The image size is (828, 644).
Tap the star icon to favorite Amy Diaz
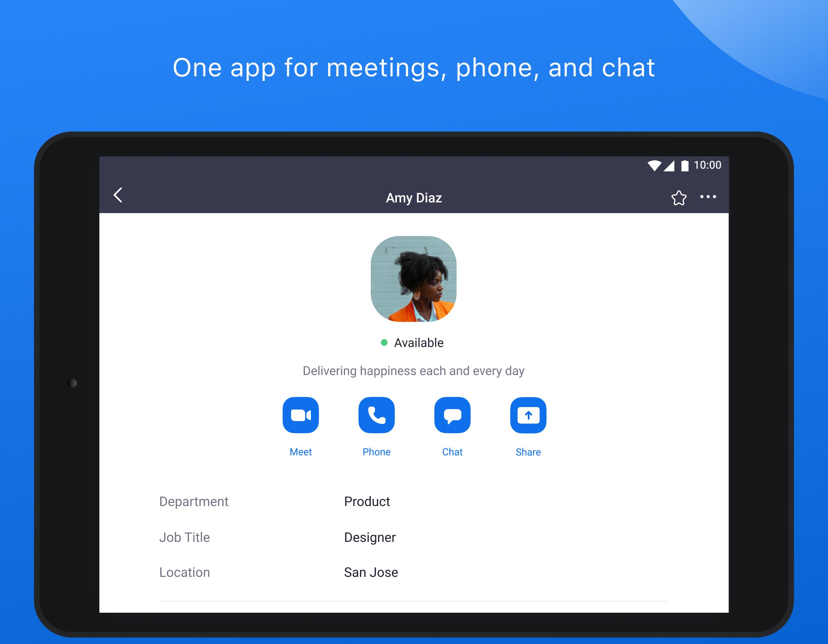(x=677, y=197)
